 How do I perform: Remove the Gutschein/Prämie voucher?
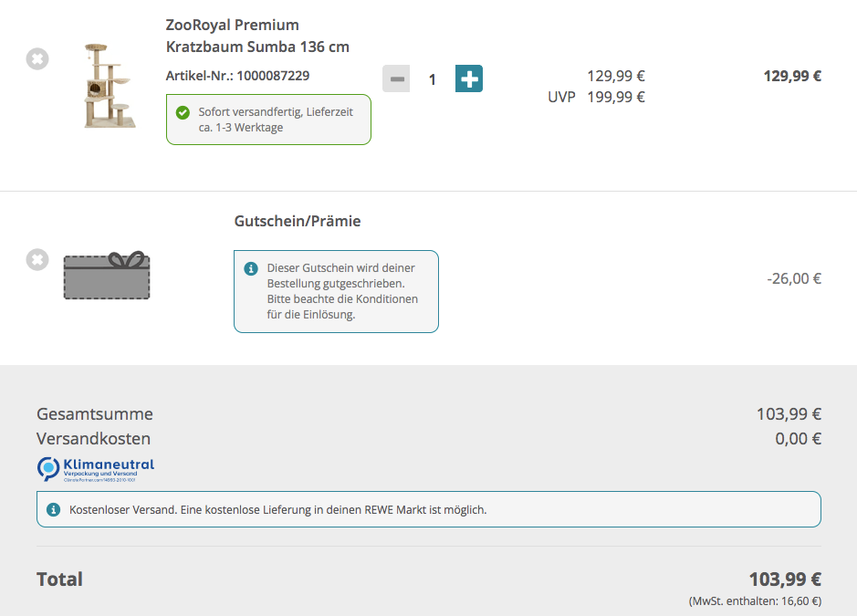[x=37, y=259]
